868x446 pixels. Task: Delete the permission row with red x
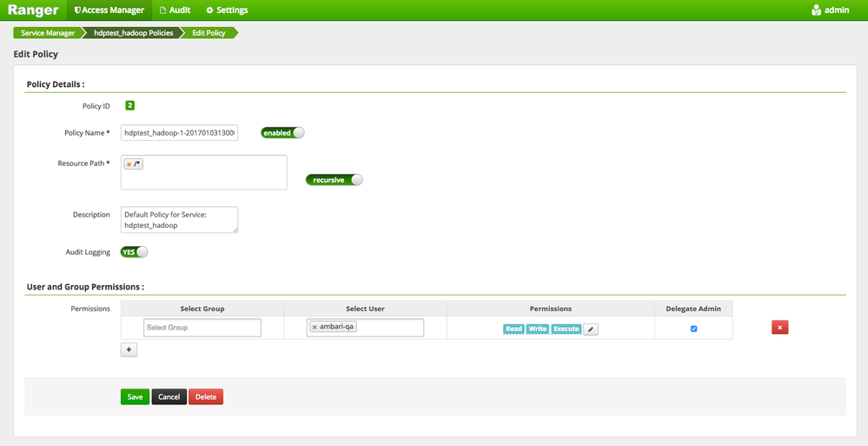tap(780, 328)
